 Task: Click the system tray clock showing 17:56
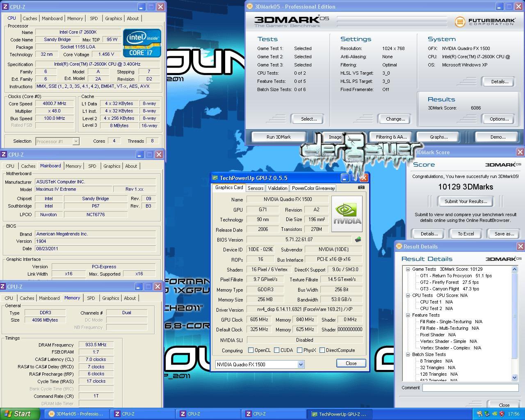click(514, 414)
